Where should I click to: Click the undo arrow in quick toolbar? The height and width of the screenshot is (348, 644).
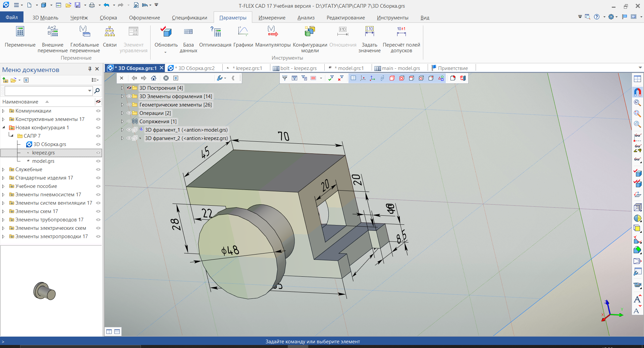[107, 5]
